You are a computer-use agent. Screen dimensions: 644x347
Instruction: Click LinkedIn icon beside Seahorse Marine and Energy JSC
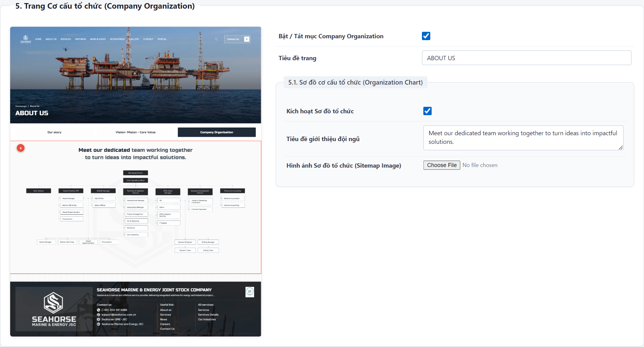pos(98,324)
